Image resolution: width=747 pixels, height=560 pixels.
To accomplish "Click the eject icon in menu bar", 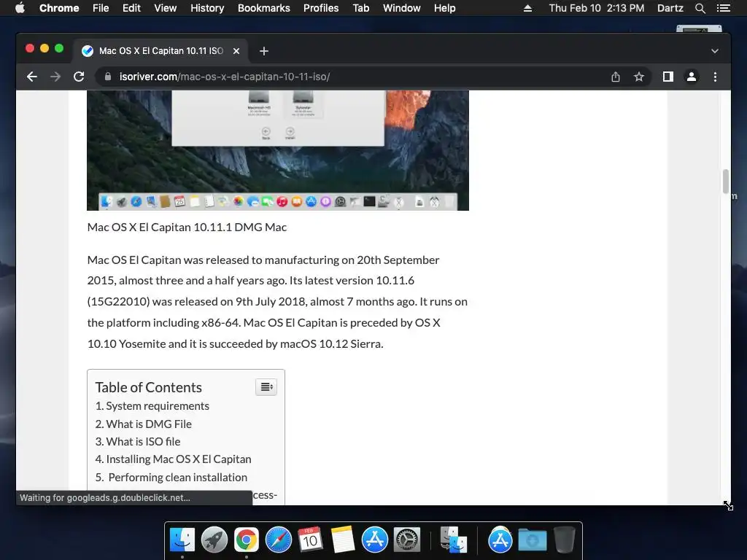I will [x=527, y=8].
